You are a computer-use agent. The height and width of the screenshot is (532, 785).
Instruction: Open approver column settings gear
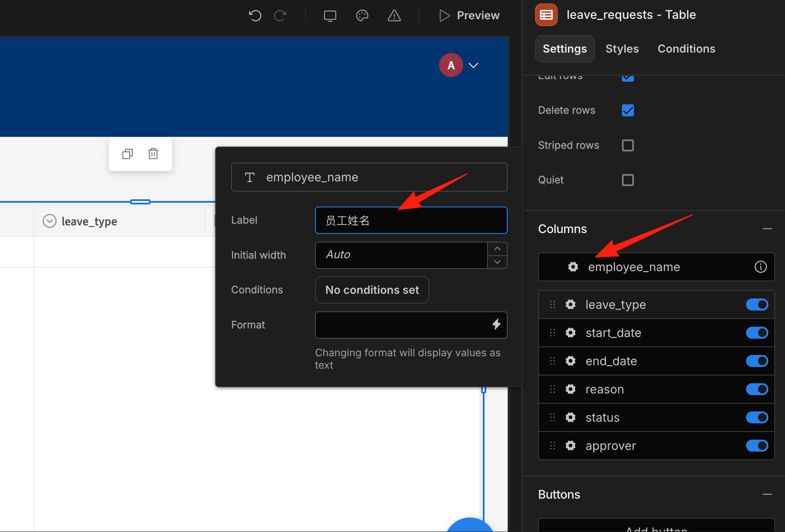571,446
